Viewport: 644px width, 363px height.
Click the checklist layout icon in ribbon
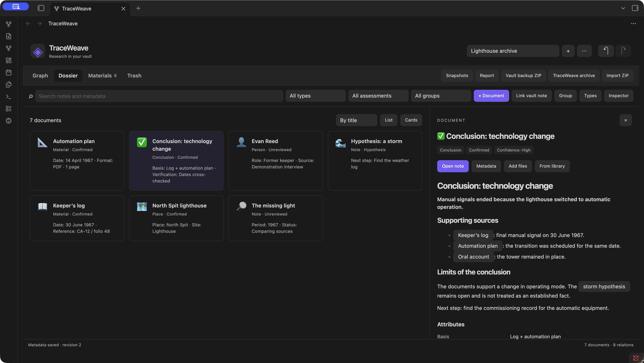(8, 108)
